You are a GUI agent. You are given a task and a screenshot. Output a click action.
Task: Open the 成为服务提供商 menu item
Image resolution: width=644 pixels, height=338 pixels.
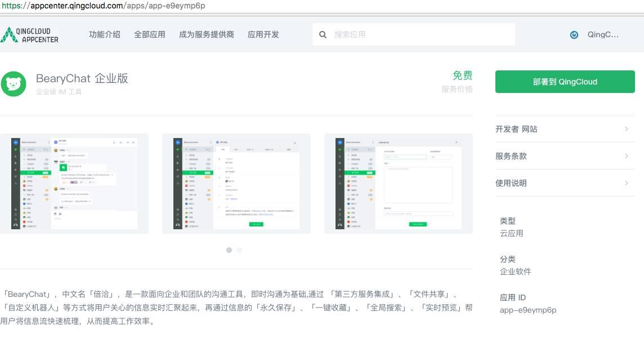tap(206, 34)
